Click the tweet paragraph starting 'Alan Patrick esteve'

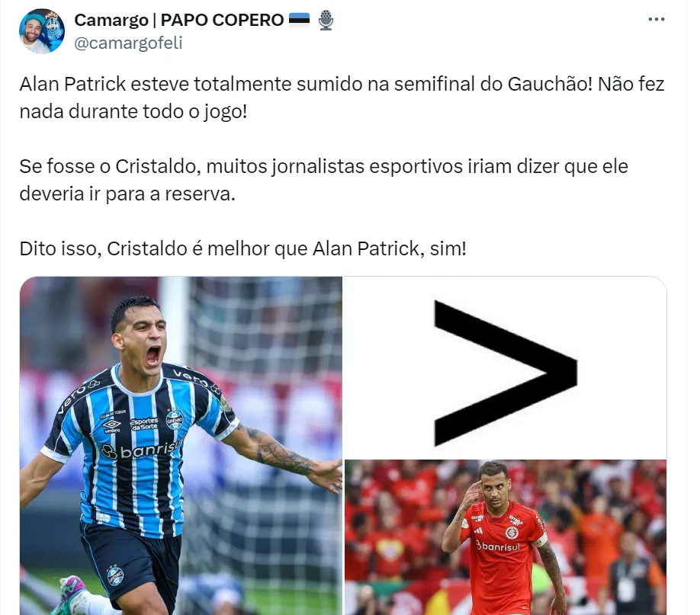[x=342, y=98]
